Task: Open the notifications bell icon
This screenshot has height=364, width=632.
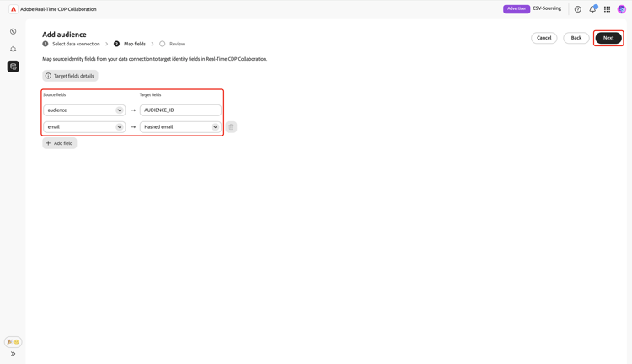Action: click(x=592, y=9)
